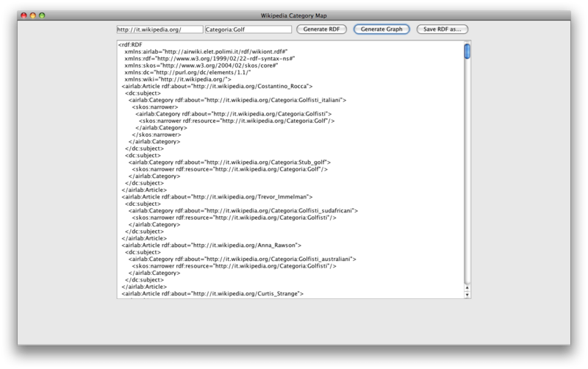The height and width of the screenshot is (369, 588).
Task: Close the window with the red button
Action: [x=23, y=15]
